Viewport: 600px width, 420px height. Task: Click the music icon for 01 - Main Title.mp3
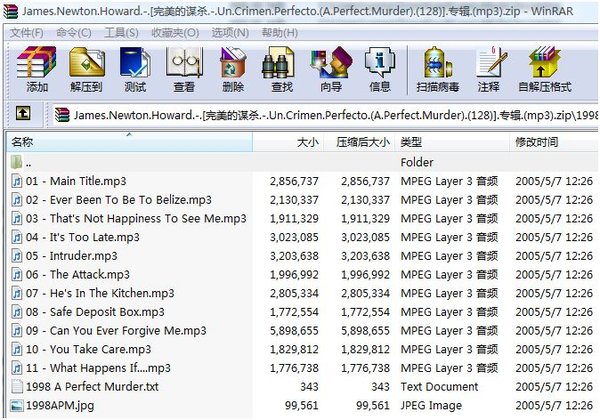pyautogui.click(x=17, y=181)
